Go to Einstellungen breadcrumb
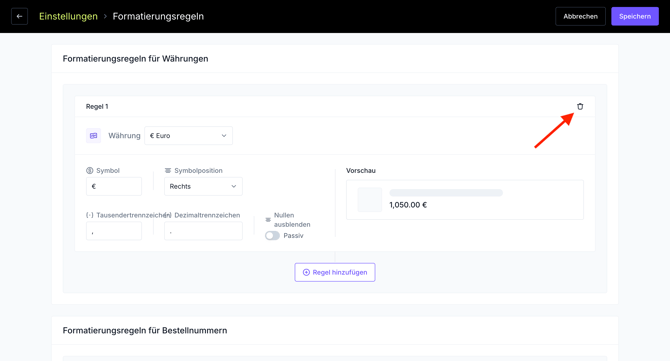Image resolution: width=670 pixels, height=361 pixels. pos(68,16)
